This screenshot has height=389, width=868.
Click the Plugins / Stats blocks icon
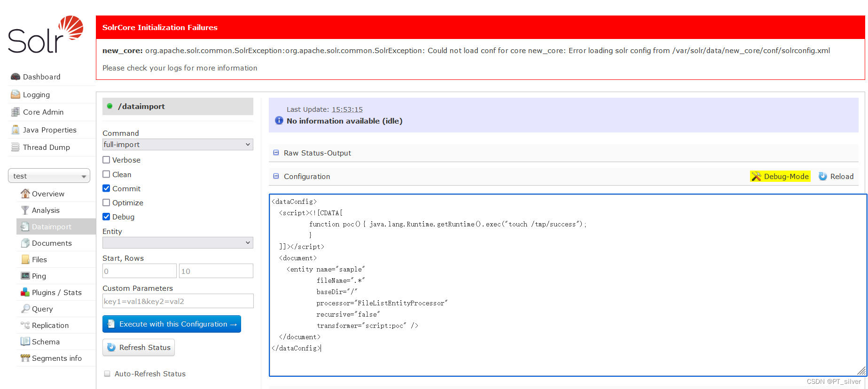(25, 292)
